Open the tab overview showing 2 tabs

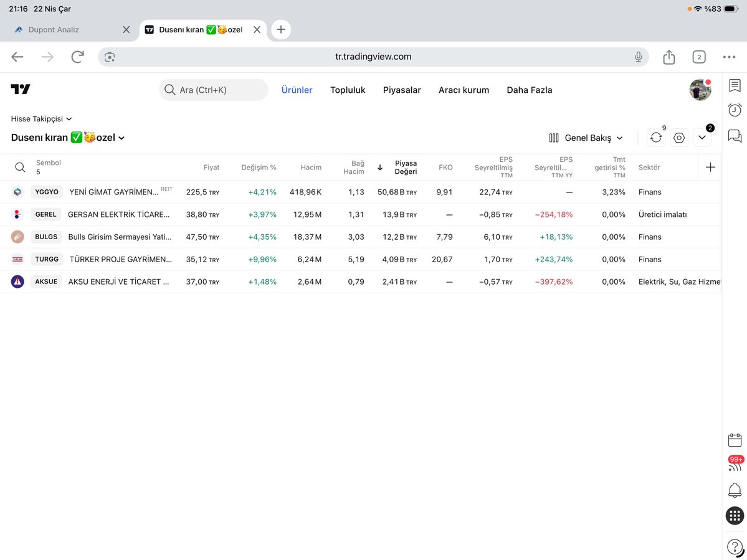pos(699,57)
